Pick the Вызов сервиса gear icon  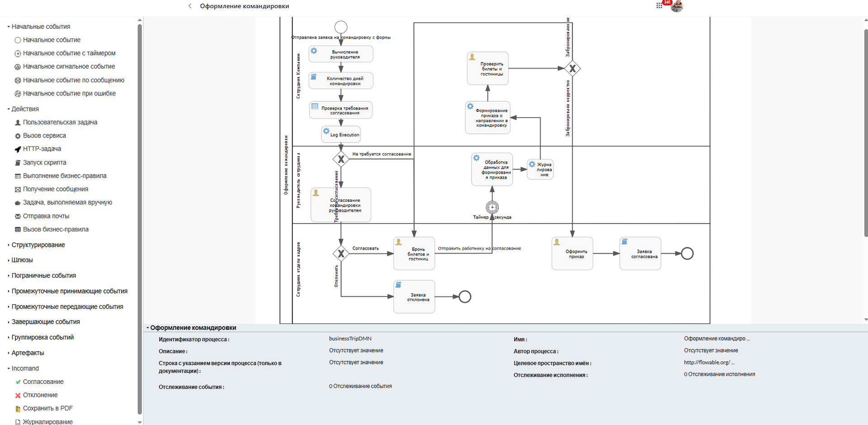tap(18, 136)
